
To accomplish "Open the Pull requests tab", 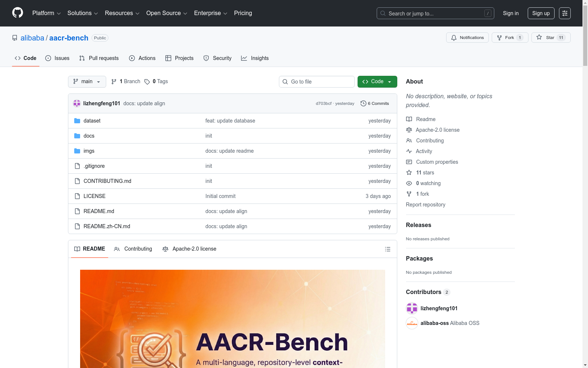I will (99, 58).
